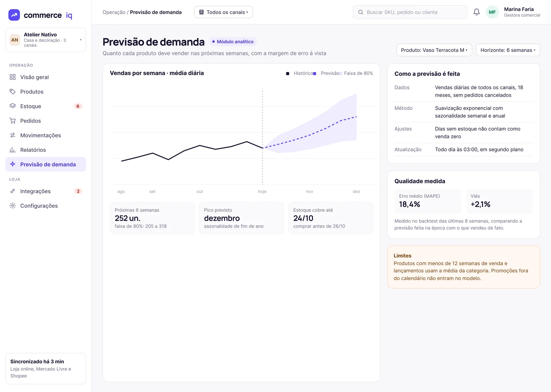The image size is (551, 392).
Task: Click the Configurações gear icon
Action: pyautogui.click(x=13, y=206)
